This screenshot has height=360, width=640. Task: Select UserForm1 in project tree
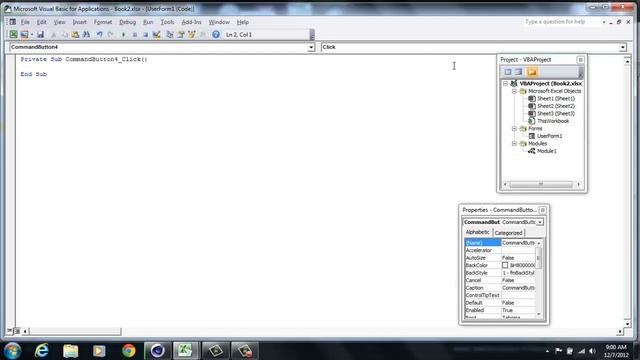549,136
